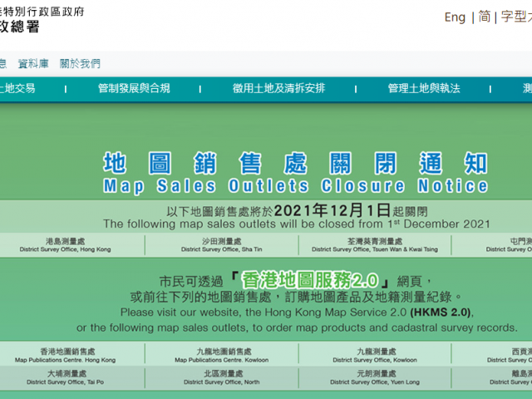Screen dimensions: 532x399
Task: Open the 土地交易 tab
Action: point(17,89)
